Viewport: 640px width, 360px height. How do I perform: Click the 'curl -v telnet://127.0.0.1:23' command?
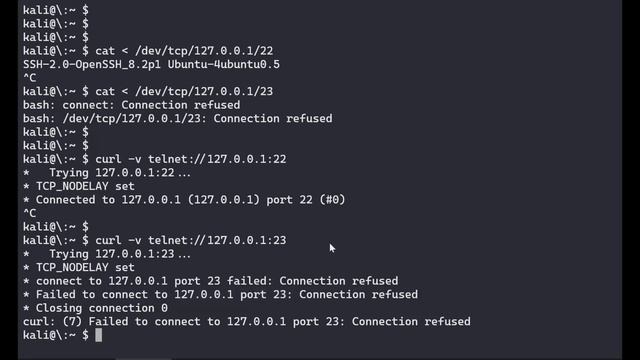191,240
